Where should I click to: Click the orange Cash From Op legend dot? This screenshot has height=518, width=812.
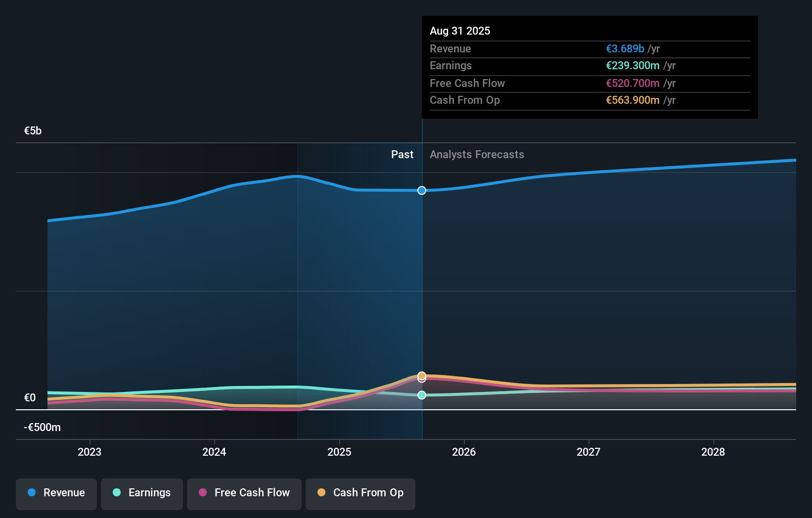point(322,492)
